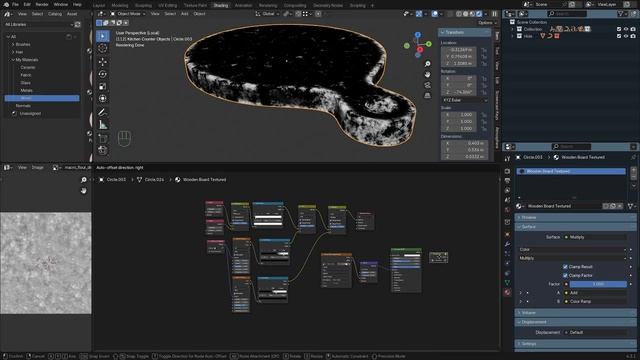Activate the Move tool in viewport toolbar
Image resolution: width=640 pixels, height=360 pixels.
pyautogui.click(x=103, y=62)
